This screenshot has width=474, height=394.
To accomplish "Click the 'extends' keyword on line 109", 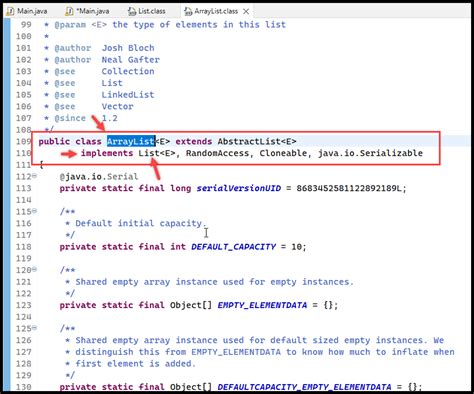I will point(194,141).
